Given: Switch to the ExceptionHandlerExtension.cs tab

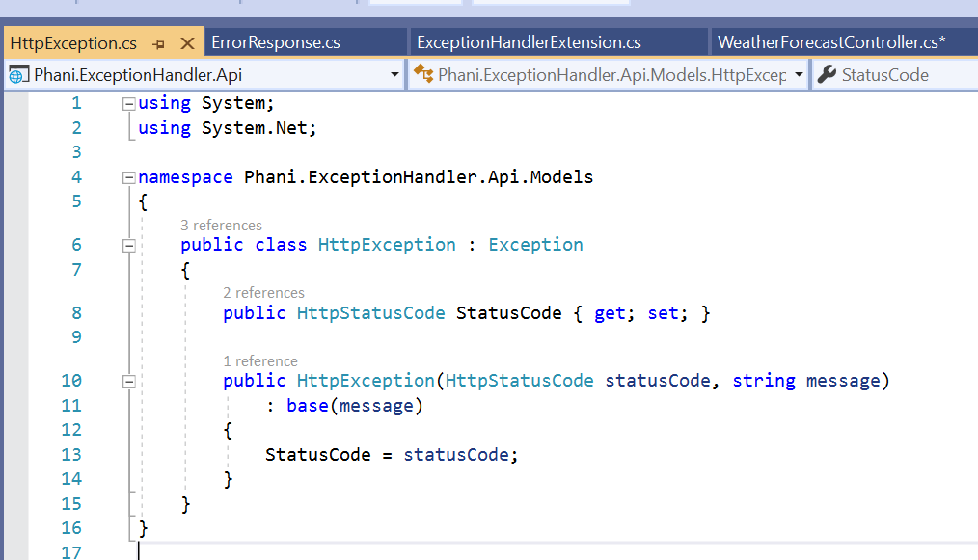Looking at the screenshot, I should (529, 43).
